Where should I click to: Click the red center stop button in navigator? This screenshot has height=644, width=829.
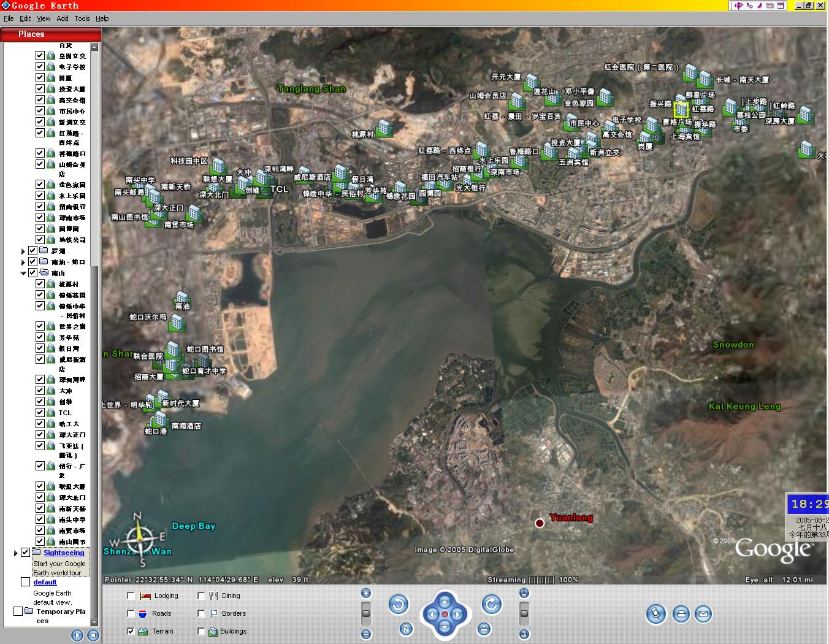pyautogui.click(x=445, y=614)
